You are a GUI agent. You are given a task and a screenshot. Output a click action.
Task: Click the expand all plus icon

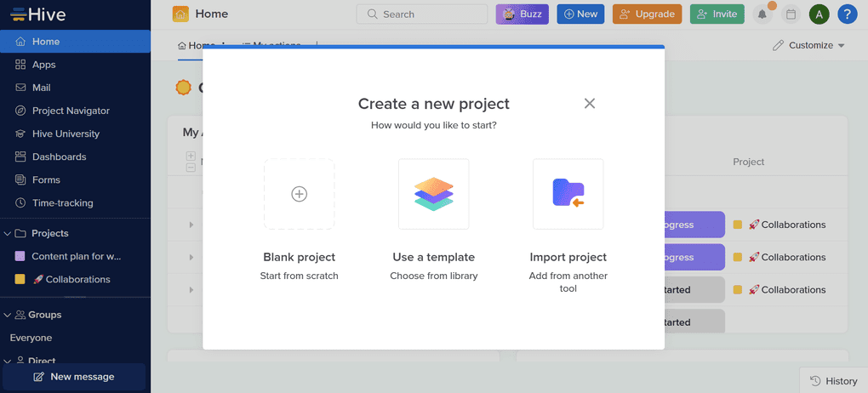coord(191,156)
